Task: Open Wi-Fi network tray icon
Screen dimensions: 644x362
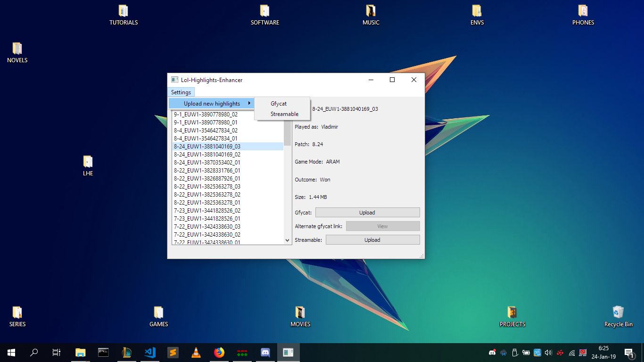Action: (572, 352)
